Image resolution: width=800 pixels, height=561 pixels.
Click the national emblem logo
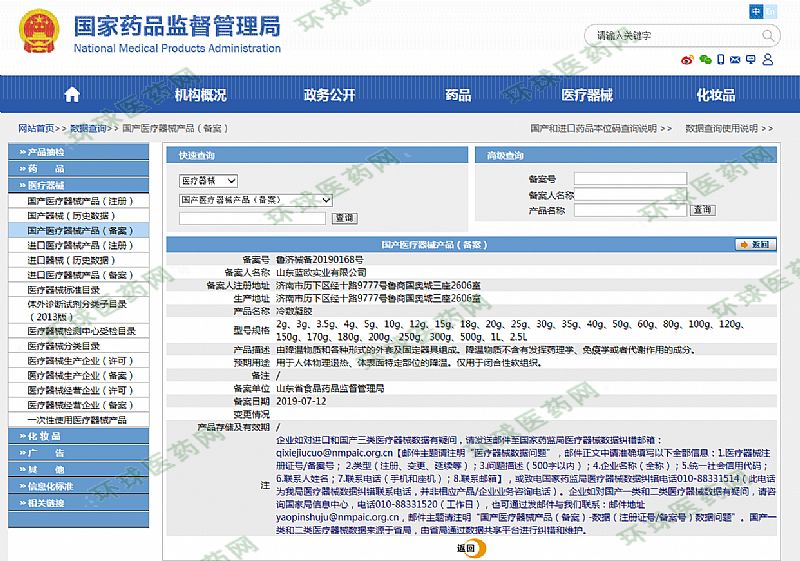pyautogui.click(x=38, y=34)
